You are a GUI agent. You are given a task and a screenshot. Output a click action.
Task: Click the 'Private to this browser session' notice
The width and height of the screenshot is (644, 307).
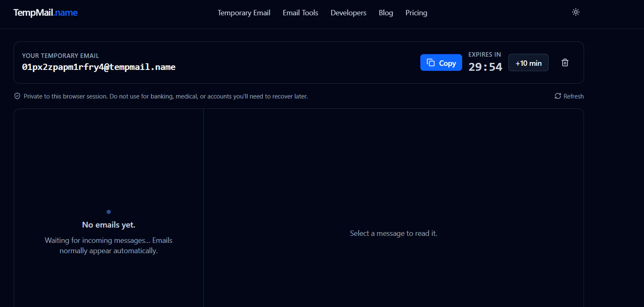tap(166, 96)
